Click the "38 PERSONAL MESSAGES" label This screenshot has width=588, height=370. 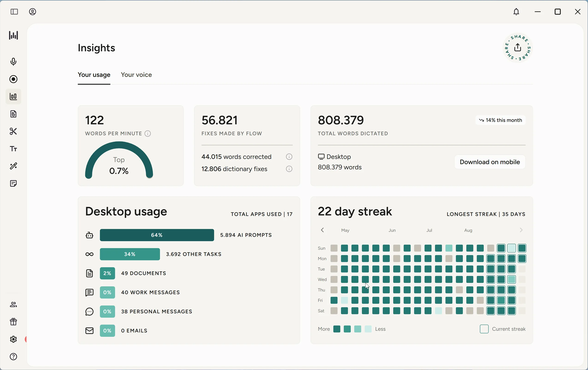point(157,312)
